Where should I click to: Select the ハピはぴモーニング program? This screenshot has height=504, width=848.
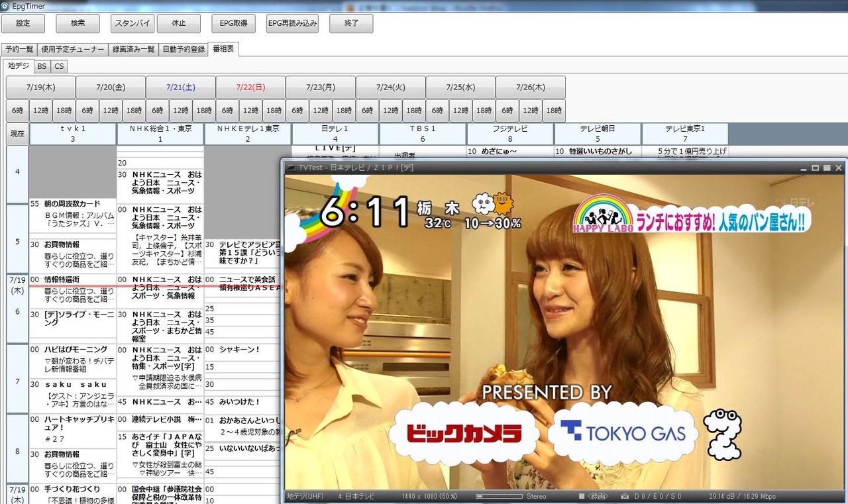click(73, 361)
